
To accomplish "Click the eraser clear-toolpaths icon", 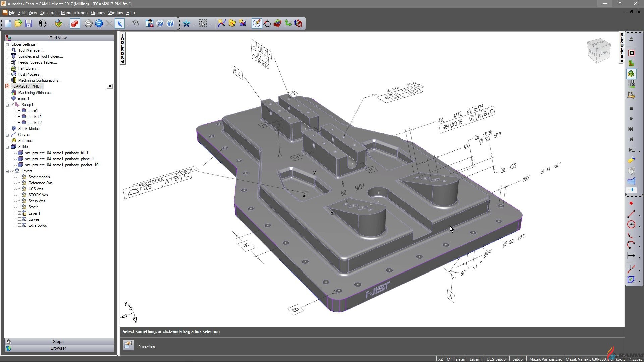I will pyautogui.click(x=631, y=160).
